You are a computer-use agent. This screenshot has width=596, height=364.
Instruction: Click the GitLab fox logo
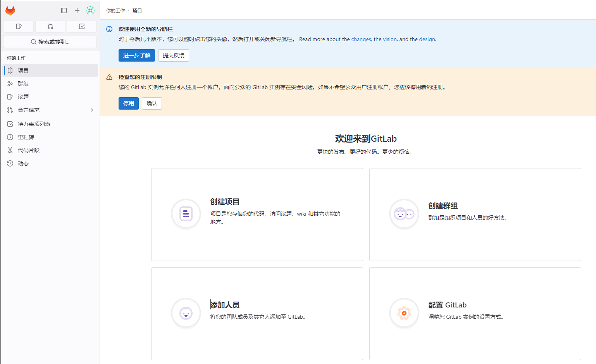click(10, 10)
